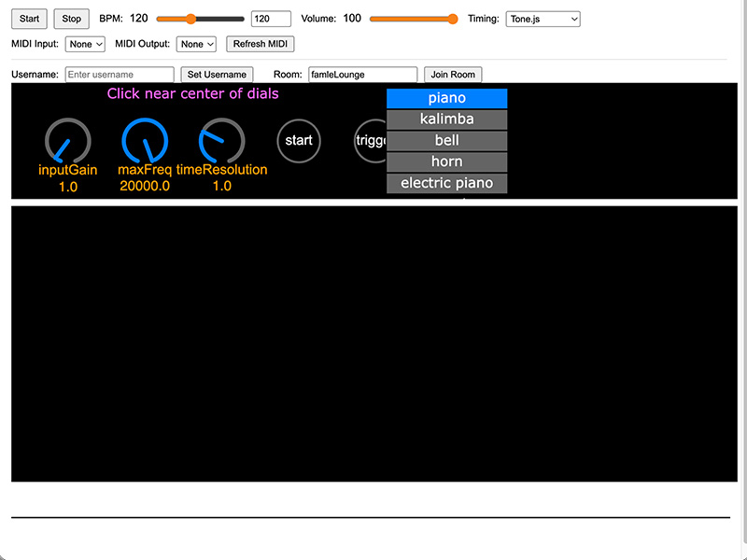Image resolution: width=747 pixels, height=560 pixels.
Task: Click the Set Username button
Action: (x=217, y=75)
